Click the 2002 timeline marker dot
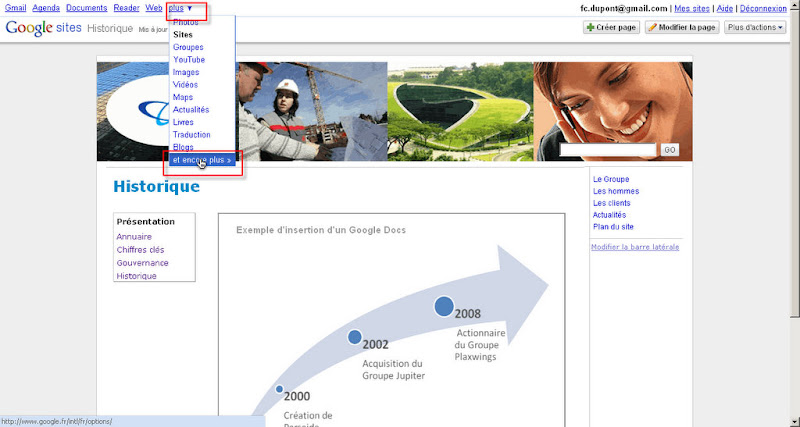 (x=355, y=337)
